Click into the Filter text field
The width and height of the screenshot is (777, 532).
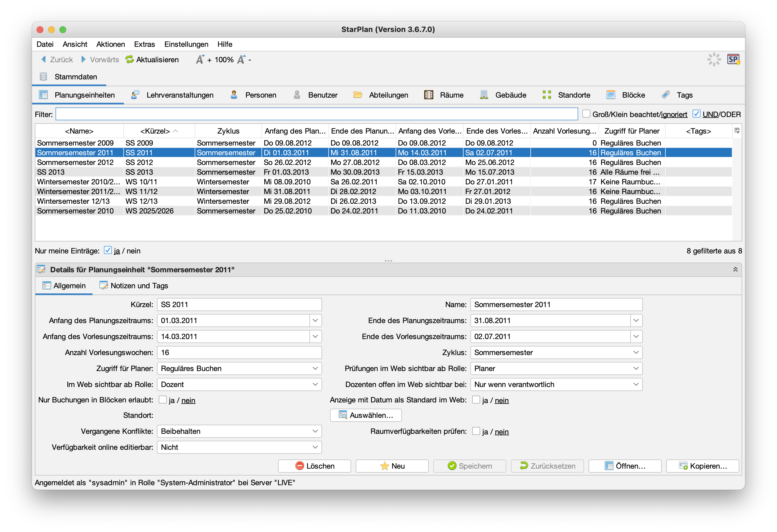point(316,114)
